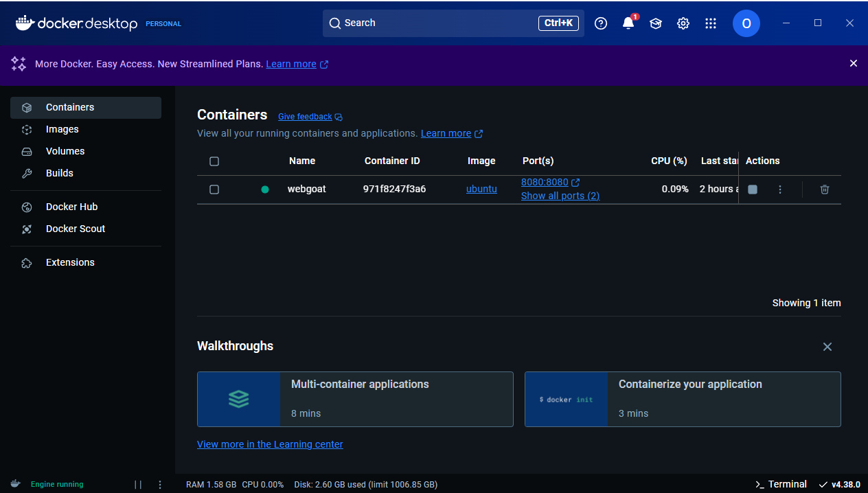The width and height of the screenshot is (868, 493).
Task: Click Show all ports (2)
Action: tap(560, 196)
